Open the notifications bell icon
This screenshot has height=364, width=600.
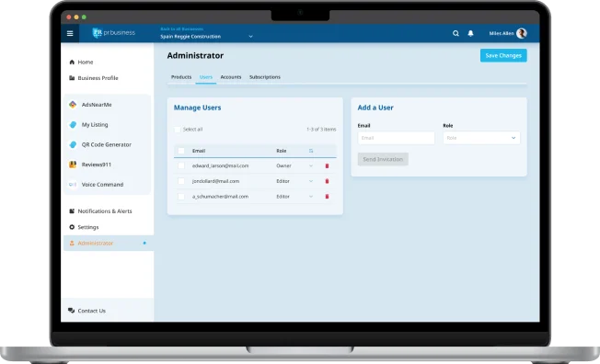pyautogui.click(x=470, y=33)
